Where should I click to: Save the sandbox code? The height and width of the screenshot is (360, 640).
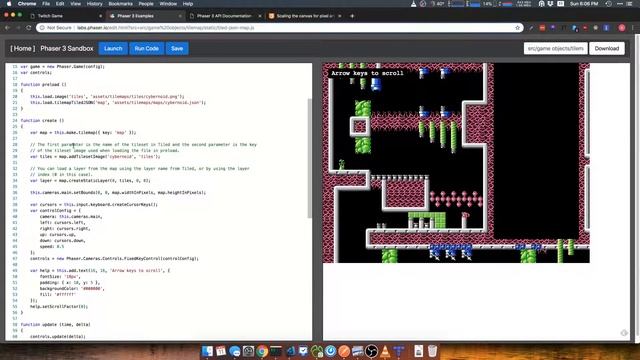pyautogui.click(x=177, y=49)
